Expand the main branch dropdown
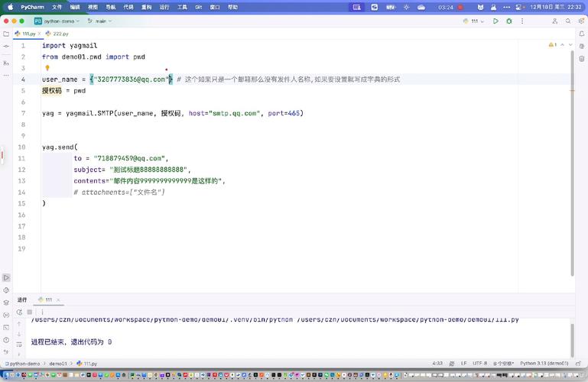The image size is (588, 382). click(x=99, y=21)
